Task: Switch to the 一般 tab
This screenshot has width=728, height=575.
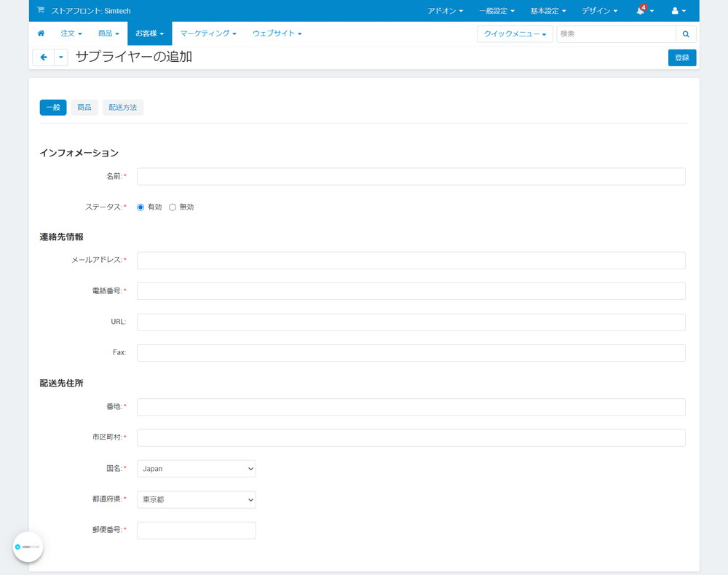Action: (53, 107)
